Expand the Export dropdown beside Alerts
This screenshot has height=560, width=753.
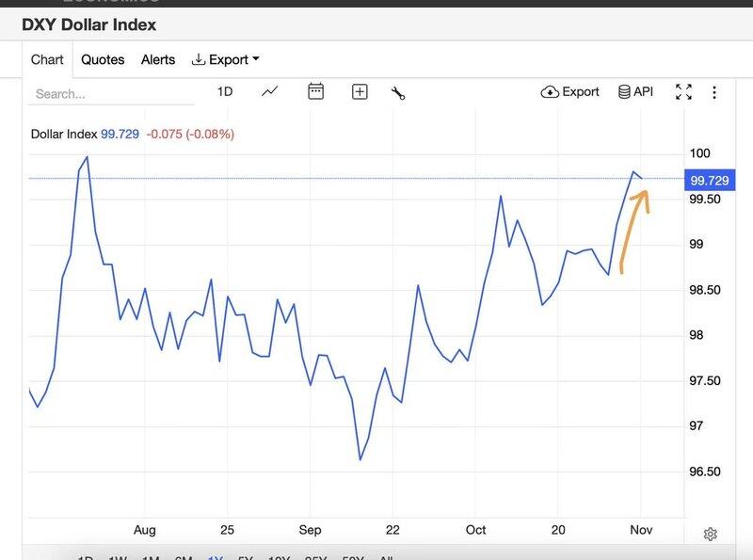[x=226, y=59]
